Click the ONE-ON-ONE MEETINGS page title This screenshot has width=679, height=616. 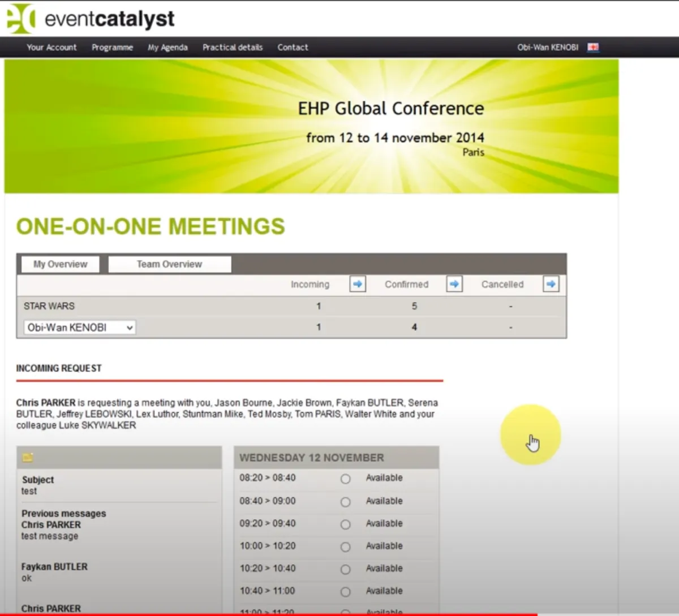(x=151, y=226)
